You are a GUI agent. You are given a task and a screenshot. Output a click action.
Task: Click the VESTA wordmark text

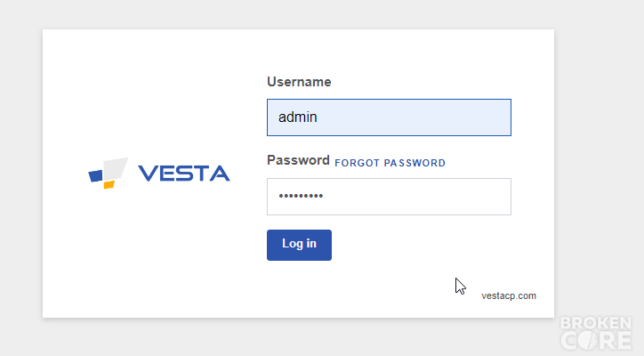183,174
